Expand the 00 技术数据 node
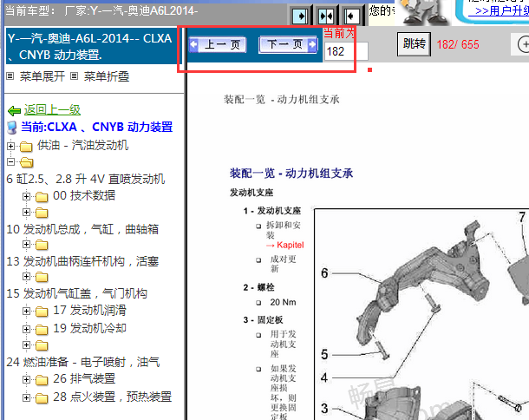The width and height of the screenshot is (529, 420). click(26, 196)
